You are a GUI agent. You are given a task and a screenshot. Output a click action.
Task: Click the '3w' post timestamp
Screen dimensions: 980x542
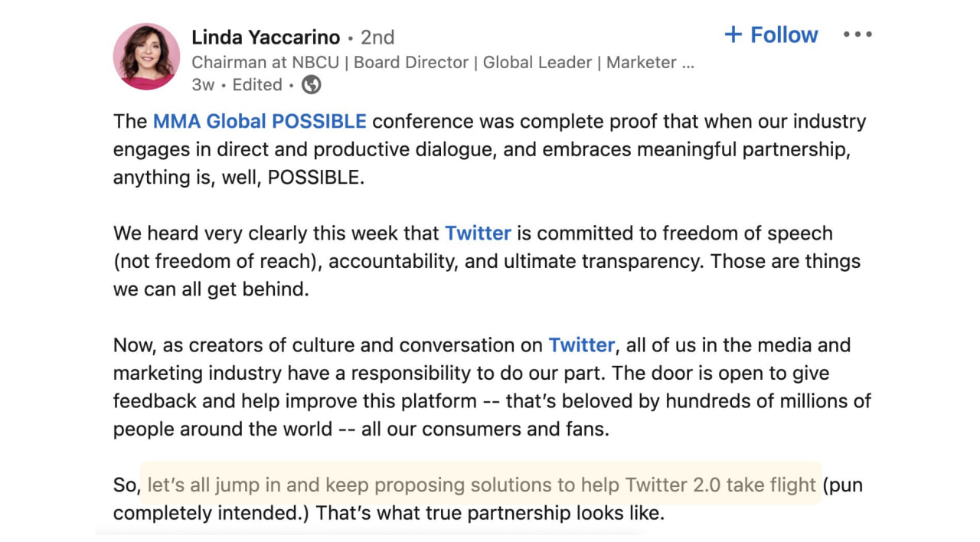click(203, 85)
